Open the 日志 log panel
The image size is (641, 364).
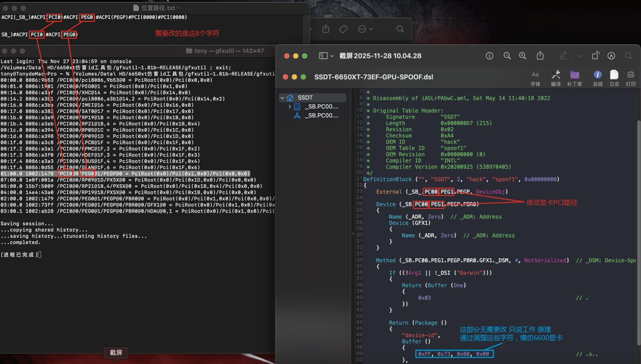coord(614,78)
